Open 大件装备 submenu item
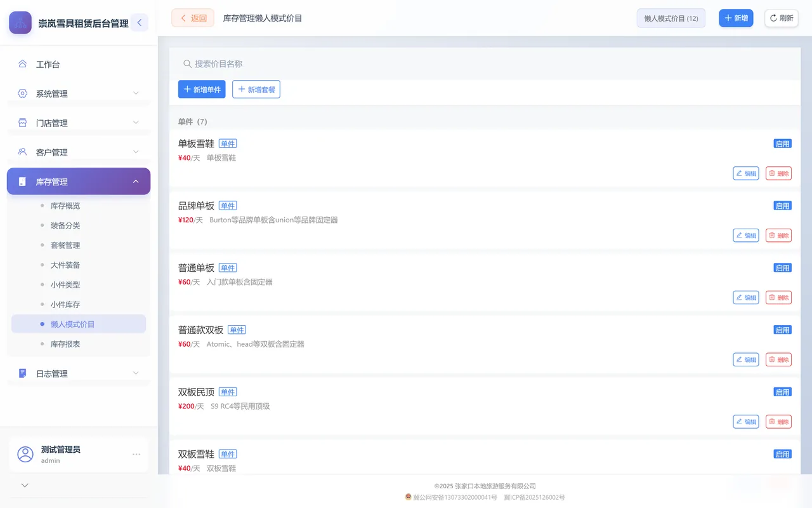The width and height of the screenshot is (812, 508). [79, 265]
